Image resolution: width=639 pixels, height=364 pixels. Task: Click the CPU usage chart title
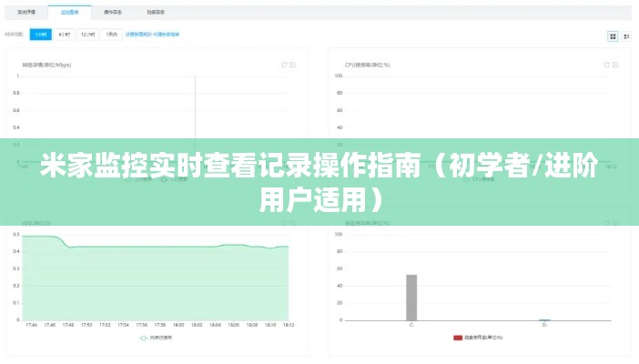click(367, 65)
